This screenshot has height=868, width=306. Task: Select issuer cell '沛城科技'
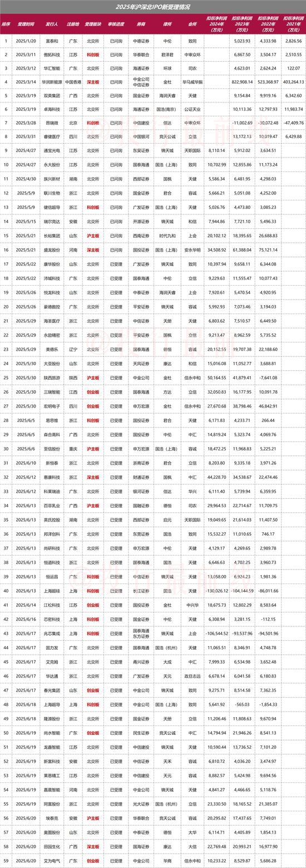pos(52,278)
